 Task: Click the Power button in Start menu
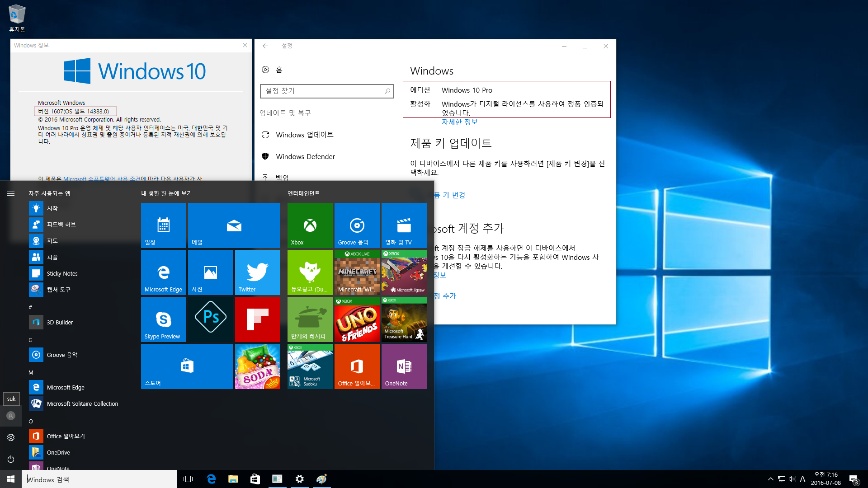11,459
